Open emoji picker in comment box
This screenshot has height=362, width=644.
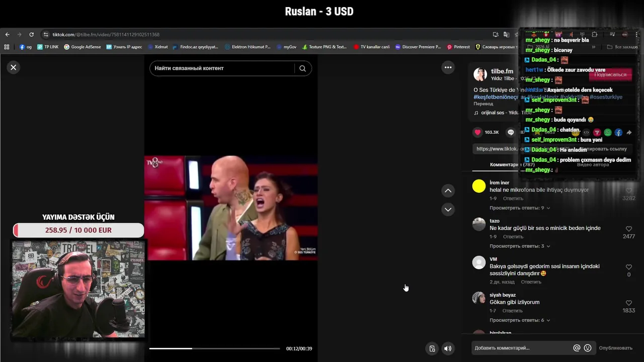click(588, 348)
